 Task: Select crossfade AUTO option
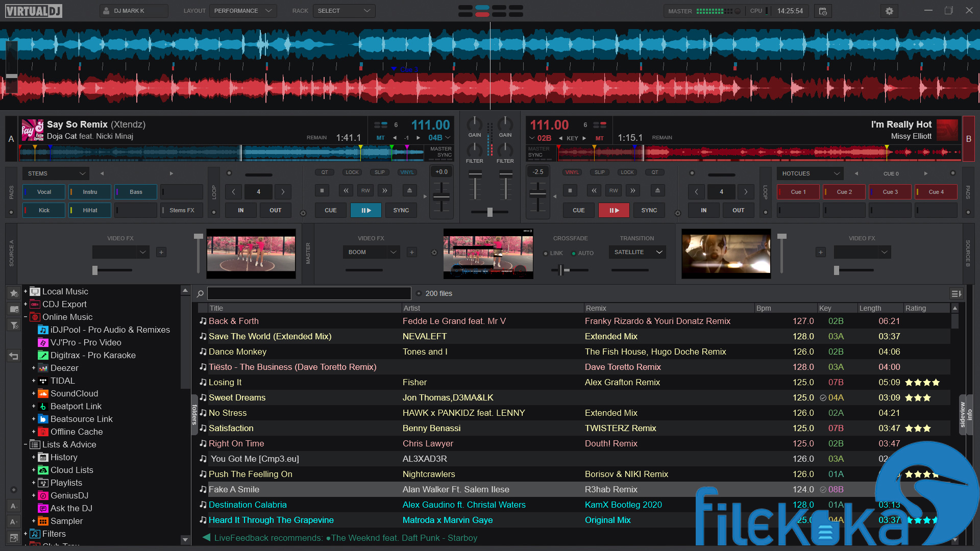point(582,253)
